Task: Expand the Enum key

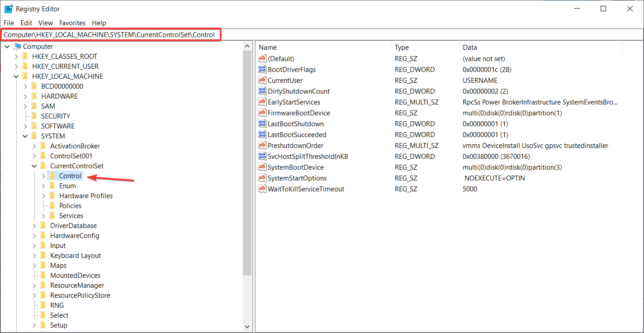Action: (43, 186)
